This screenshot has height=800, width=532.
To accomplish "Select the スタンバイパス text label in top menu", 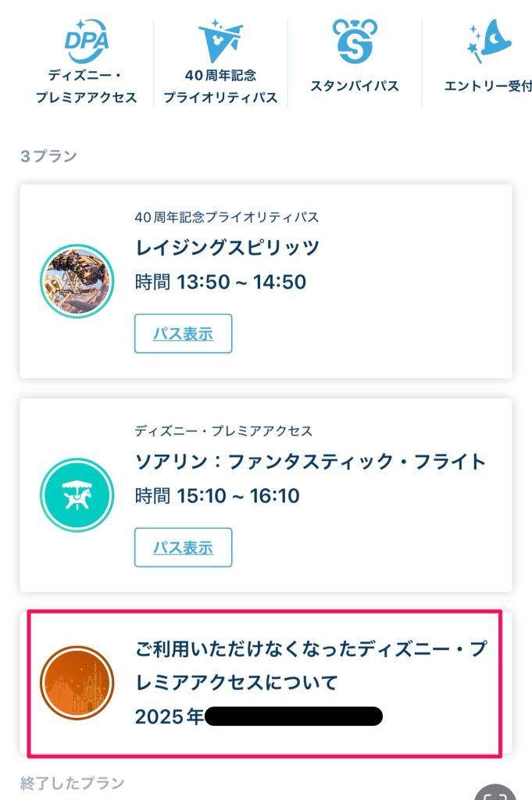I will [355, 86].
